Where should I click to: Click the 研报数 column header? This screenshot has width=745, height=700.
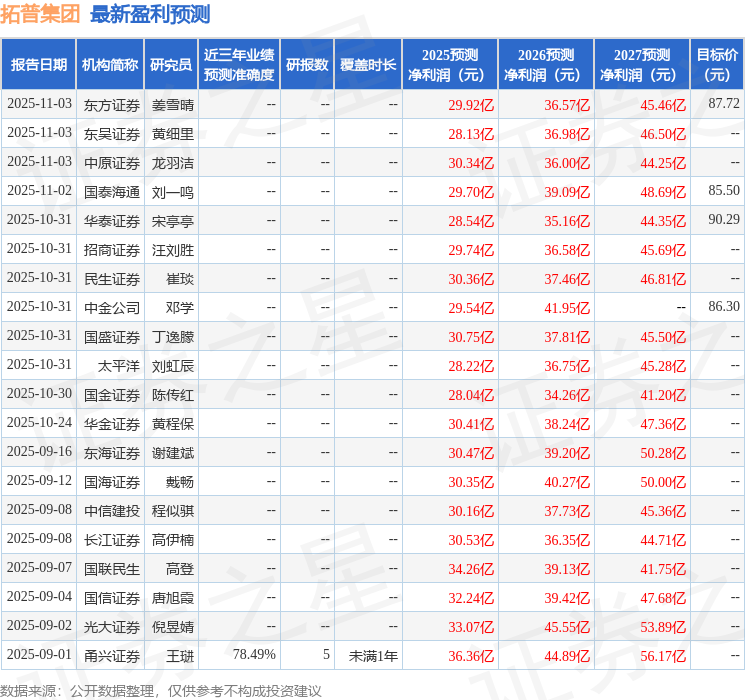point(307,64)
